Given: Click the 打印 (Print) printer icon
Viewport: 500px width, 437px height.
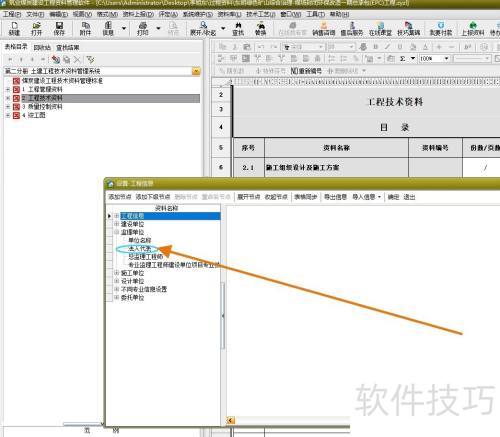Looking at the screenshot, I should point(143,29).
